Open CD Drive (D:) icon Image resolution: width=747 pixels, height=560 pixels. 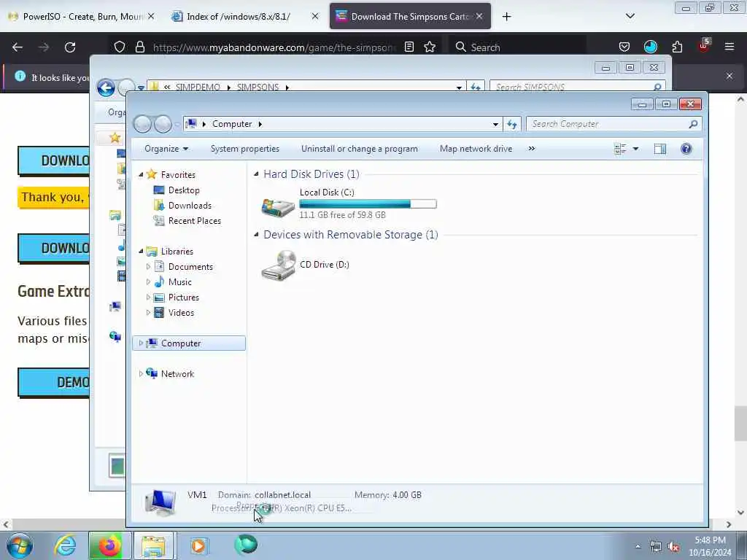click(278, 265)
